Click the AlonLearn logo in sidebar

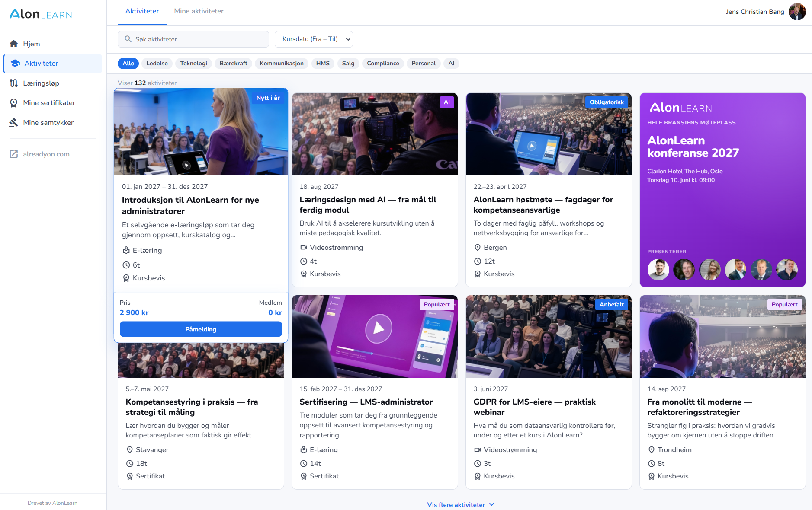click(x=41, y=14)
